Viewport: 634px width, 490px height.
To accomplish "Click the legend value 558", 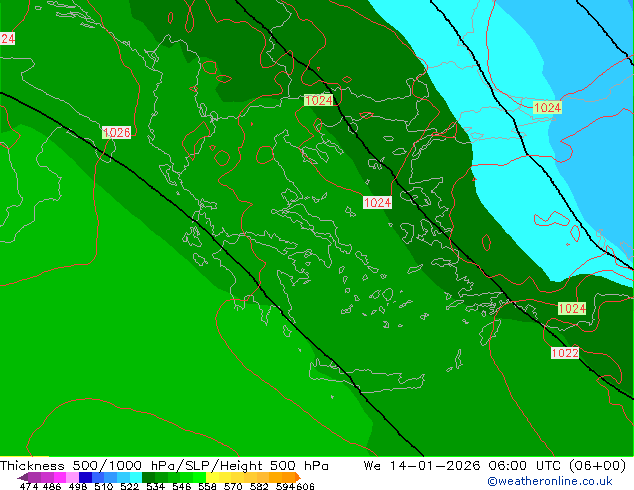I will [x=207, y=486].
